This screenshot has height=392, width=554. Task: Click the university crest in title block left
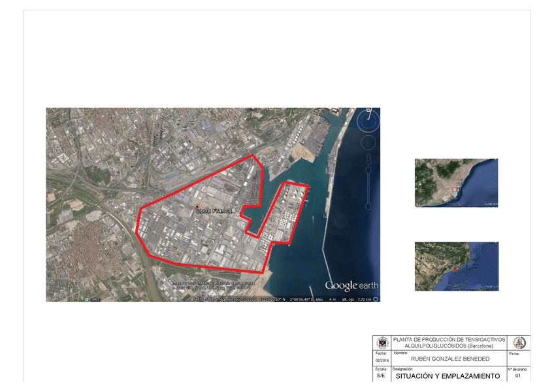[x=382, y=342]
